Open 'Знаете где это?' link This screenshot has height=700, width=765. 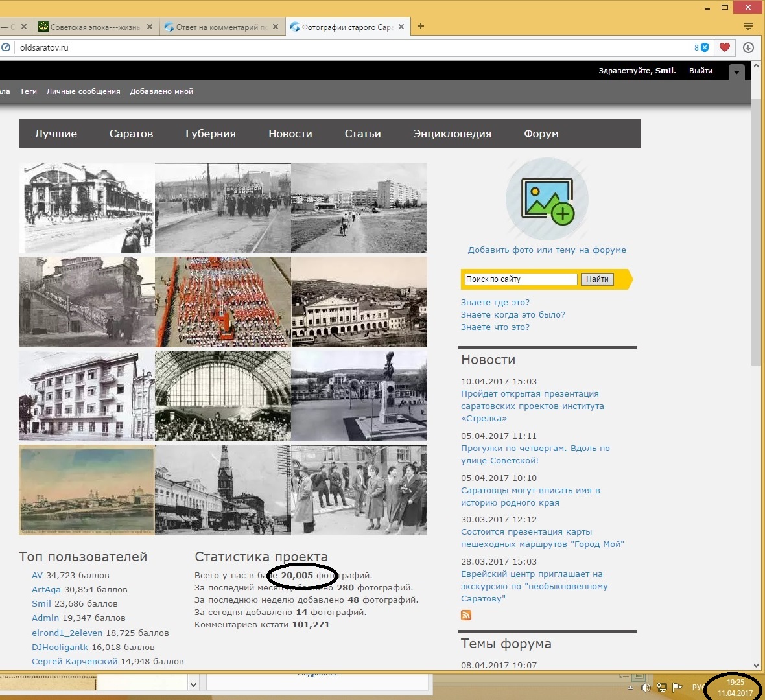click(495, 303)
